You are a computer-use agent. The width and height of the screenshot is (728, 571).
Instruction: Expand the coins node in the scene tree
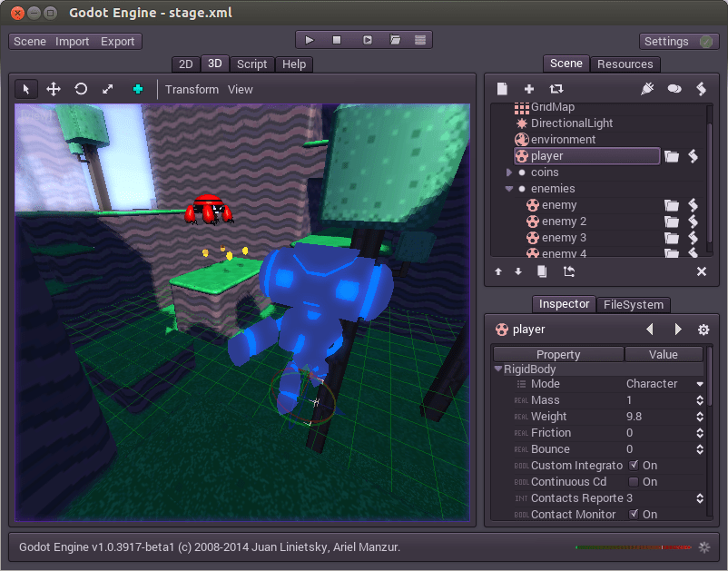point(509,172)
